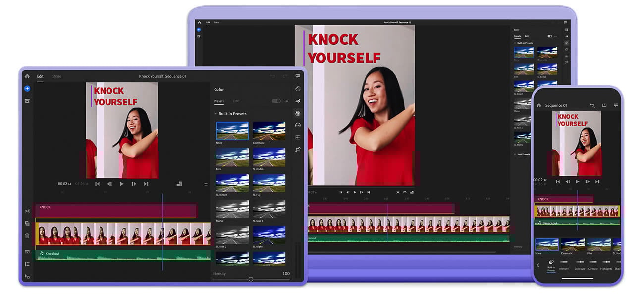Viewport: 644px width, 301px height.
Task: Choose the Cinematic preset on the laptop
Action: pyautogui.click(x=547, y=52)
